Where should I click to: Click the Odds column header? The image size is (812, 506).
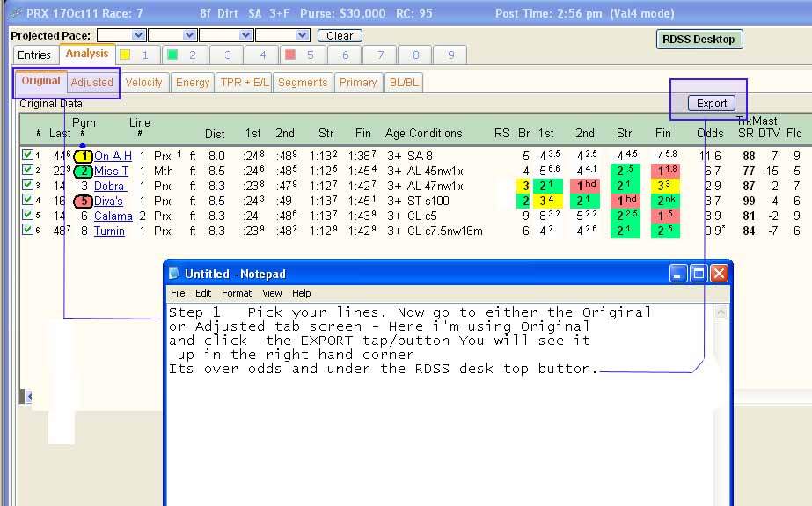(x=711, y=133)
